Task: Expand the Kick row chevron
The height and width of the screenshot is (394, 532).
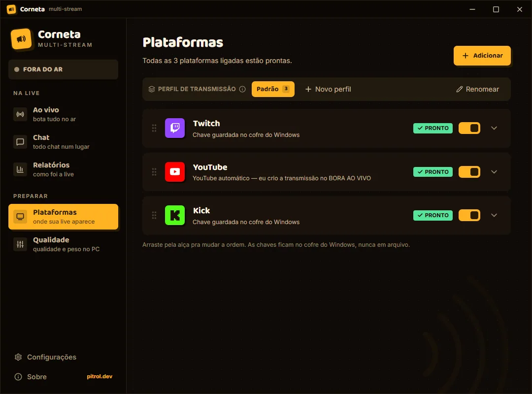Action: [494, 215]
